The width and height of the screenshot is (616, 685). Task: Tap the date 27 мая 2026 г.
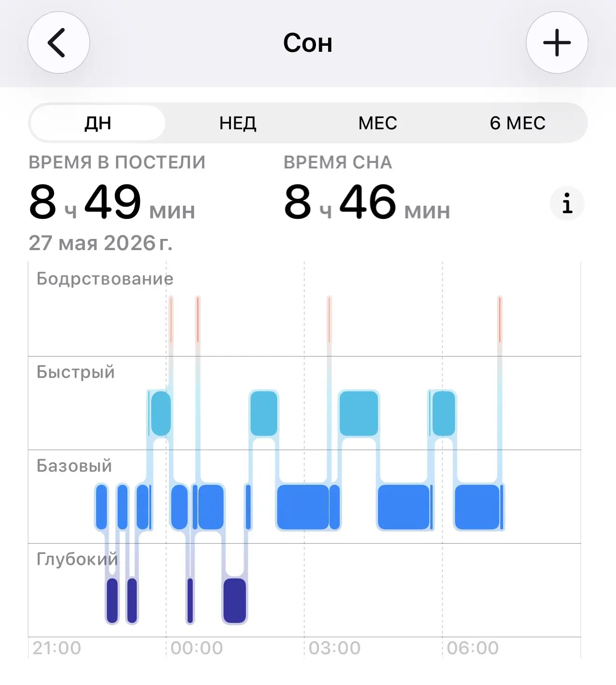pyautogui.click(x=101, y=243)
